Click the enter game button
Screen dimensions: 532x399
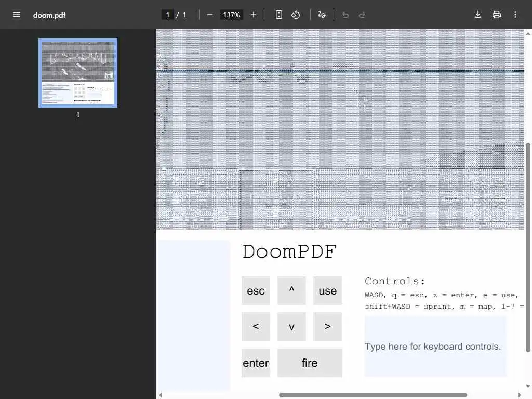256,363
